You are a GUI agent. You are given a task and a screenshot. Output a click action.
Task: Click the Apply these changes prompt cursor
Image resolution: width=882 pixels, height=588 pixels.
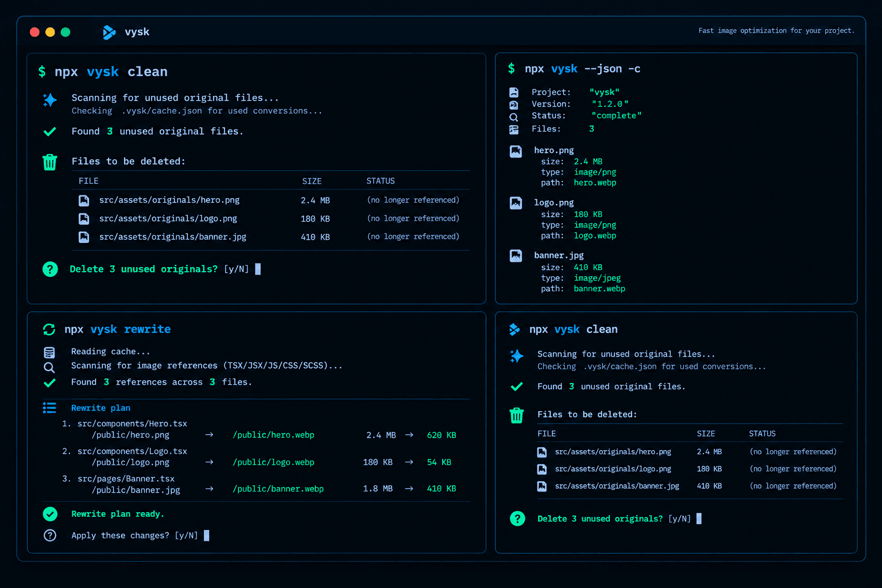[207, 535]
